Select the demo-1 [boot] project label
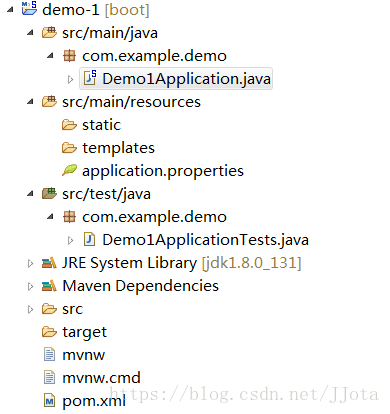The height and width of the screenshot is (414, 390). point(96,10)
